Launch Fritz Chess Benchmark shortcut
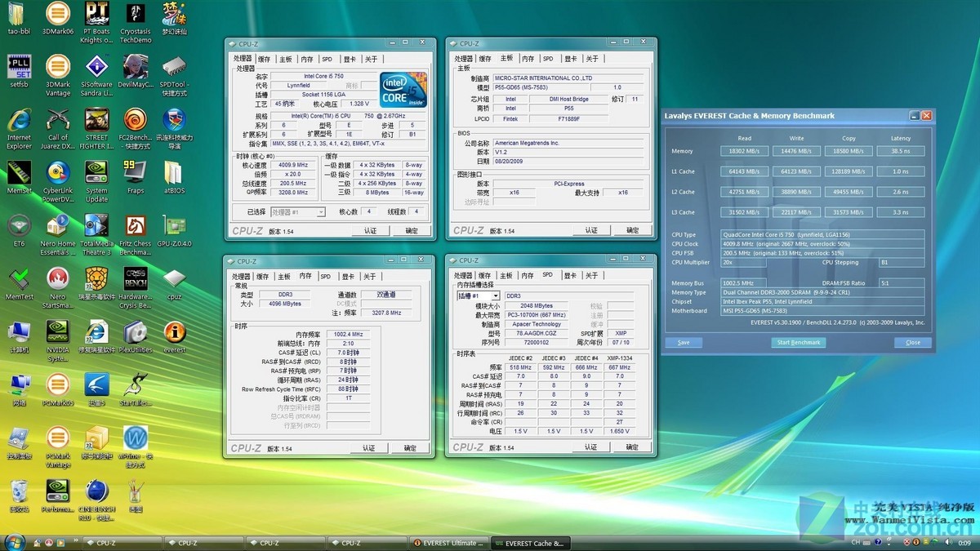This screenshot has height=551, width=980. click(135, 227)
